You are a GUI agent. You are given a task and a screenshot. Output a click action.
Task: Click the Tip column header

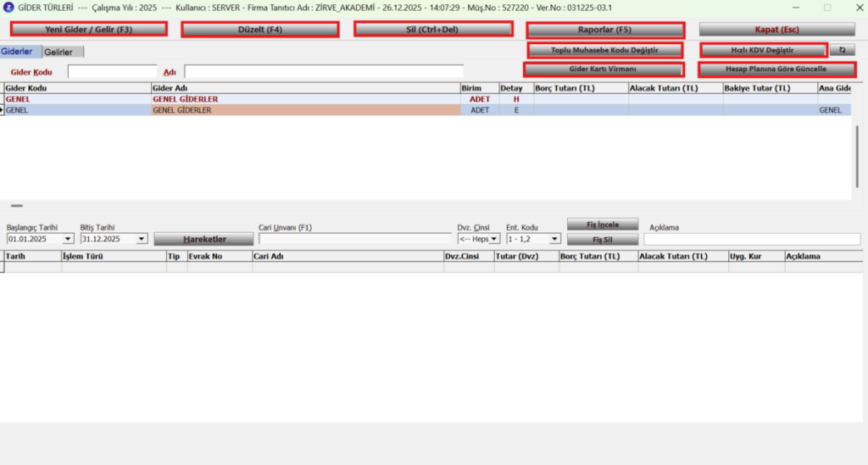pyautogui.click(x=176, y=256)
